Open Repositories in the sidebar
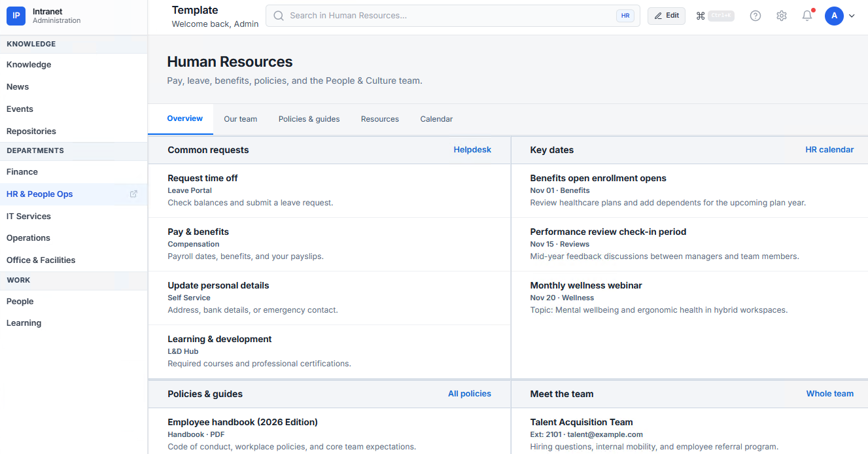 pyautogui.click(x=73, y=131)
